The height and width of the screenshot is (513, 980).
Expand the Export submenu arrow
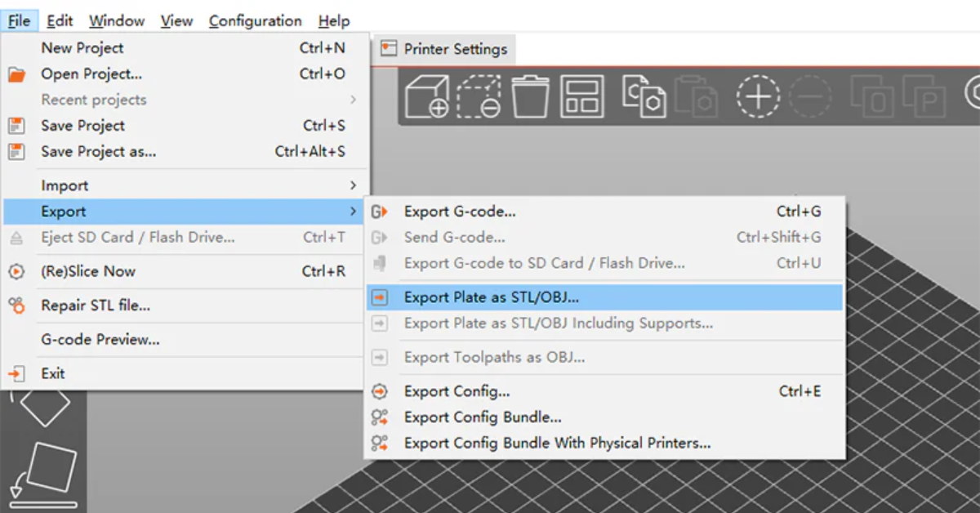tap(353, 212)
